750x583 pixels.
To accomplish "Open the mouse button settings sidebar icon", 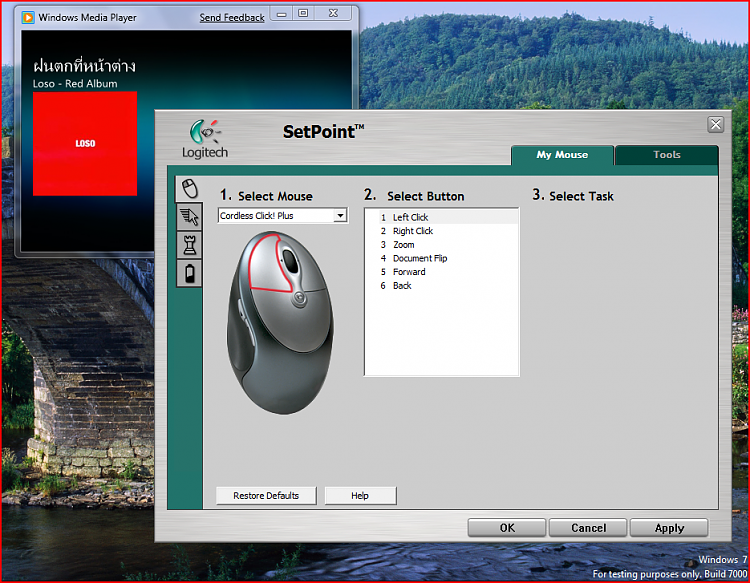I will click(190, 188).
